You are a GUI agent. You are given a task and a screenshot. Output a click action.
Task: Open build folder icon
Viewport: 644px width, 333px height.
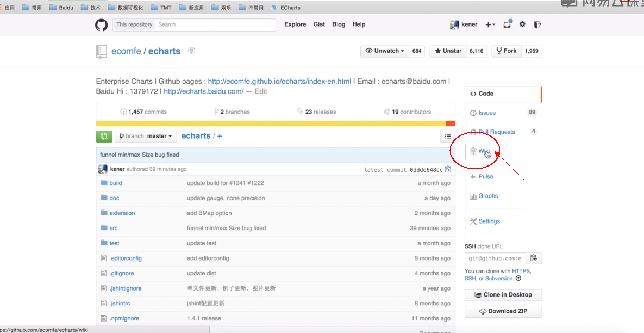104,182
